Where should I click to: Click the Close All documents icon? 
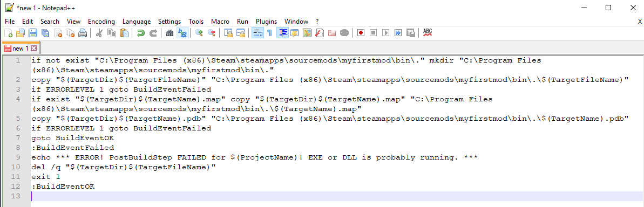tap(70, 33)
